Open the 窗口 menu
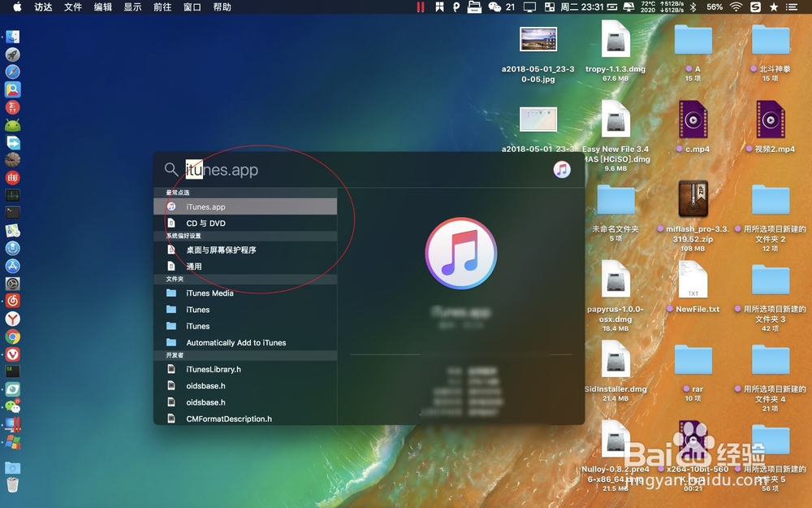This screenshot has height=508, width=812. (192, 7)
